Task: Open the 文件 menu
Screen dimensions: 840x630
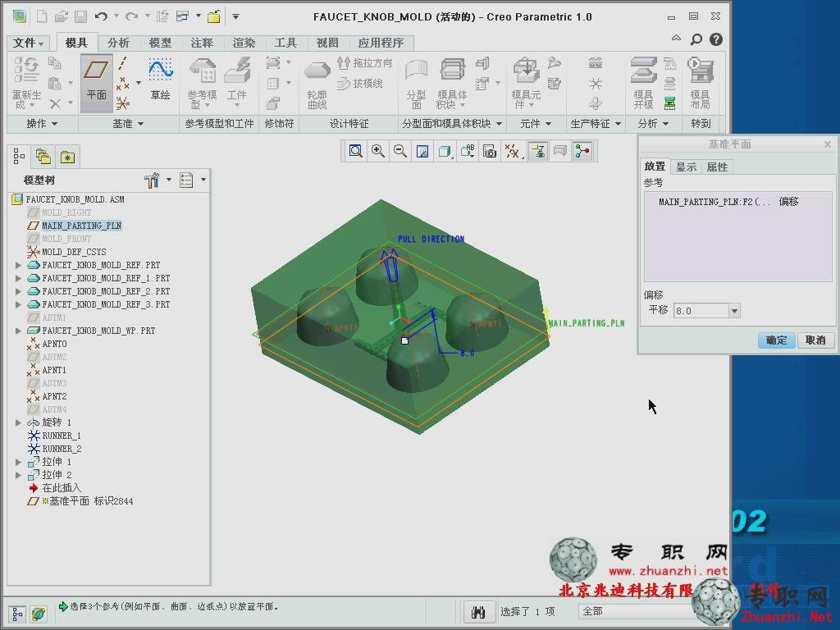Action: pos(28,43)
